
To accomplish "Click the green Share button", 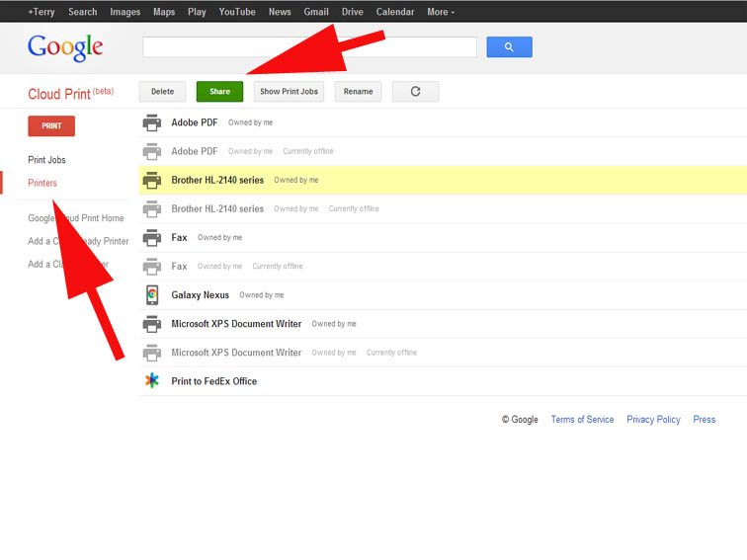I will click(219, 92).
